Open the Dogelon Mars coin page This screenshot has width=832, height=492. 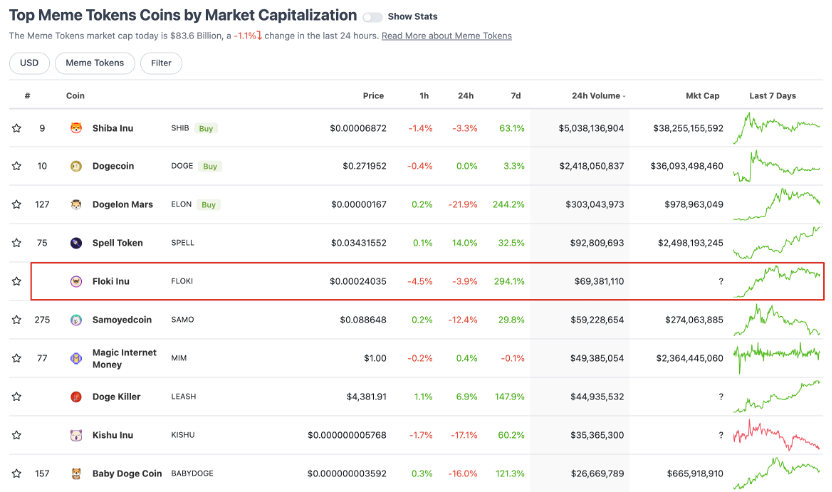pyautogui.click(x=123, y=204)
